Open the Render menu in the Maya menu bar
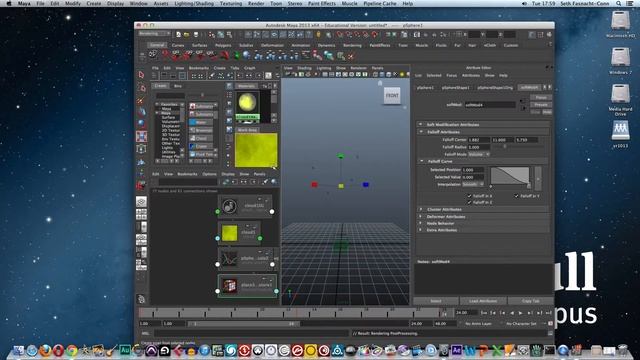Image resolution: width=640 pixels, height=360 pixels. pos(256,3)
